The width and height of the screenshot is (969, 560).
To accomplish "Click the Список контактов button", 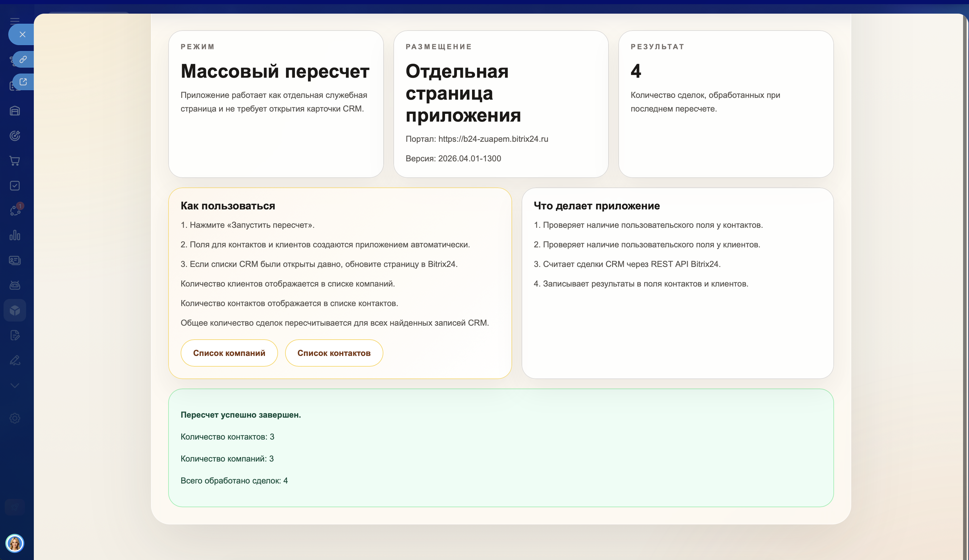I will click(334, 353).
